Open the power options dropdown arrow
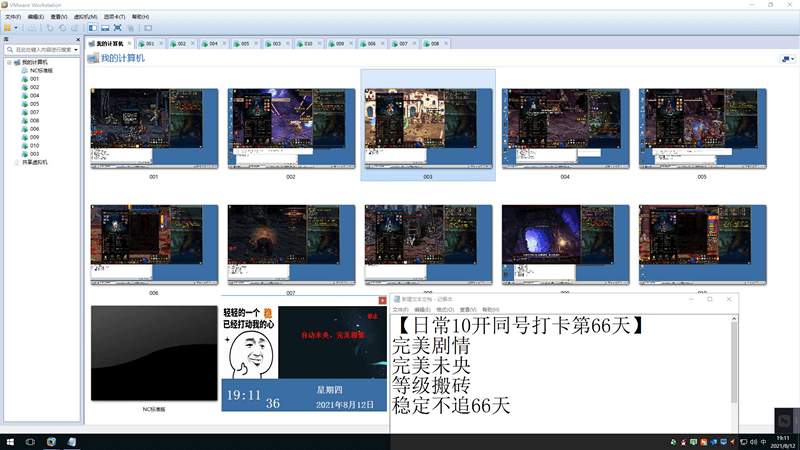 pyautogui.click(x=16, y=28)
